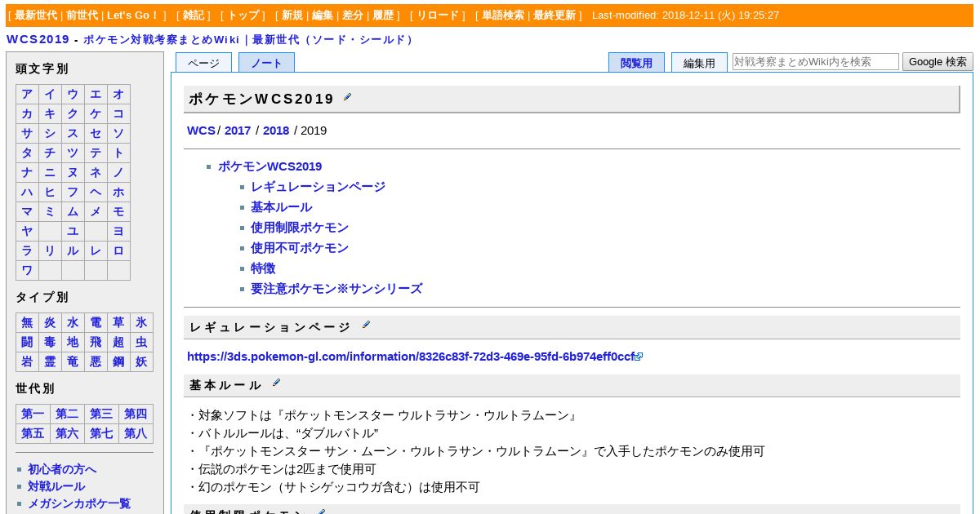Screen dimensions: 980x514
Task: Open 前世代 in top orange bar
Action: (82, 16)
